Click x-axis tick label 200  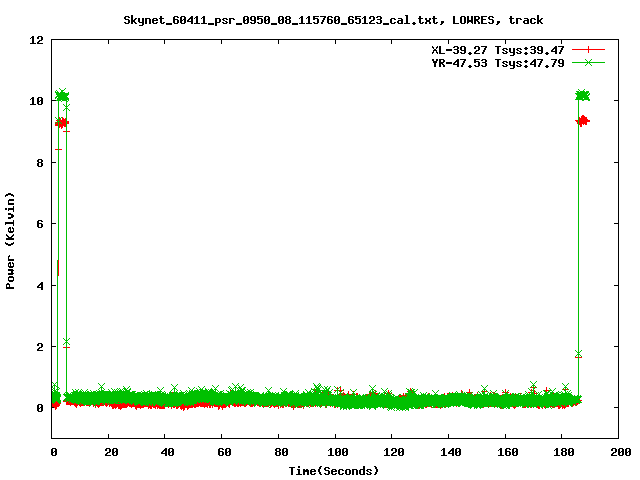click(620, 452)
